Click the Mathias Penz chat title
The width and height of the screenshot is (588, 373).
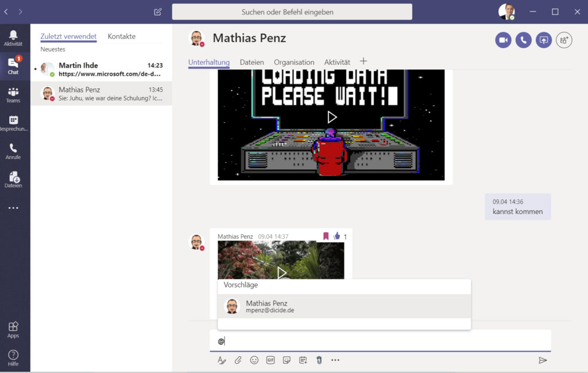point(249,38)
